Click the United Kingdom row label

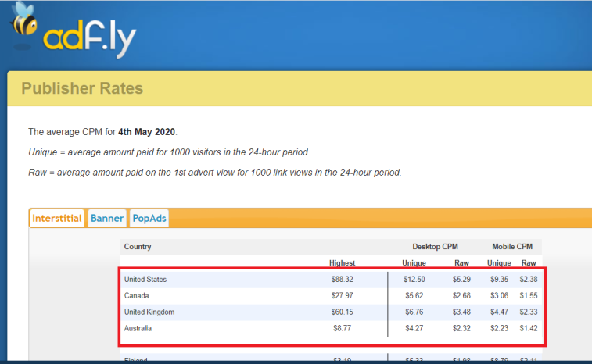[x=149, y=312]
